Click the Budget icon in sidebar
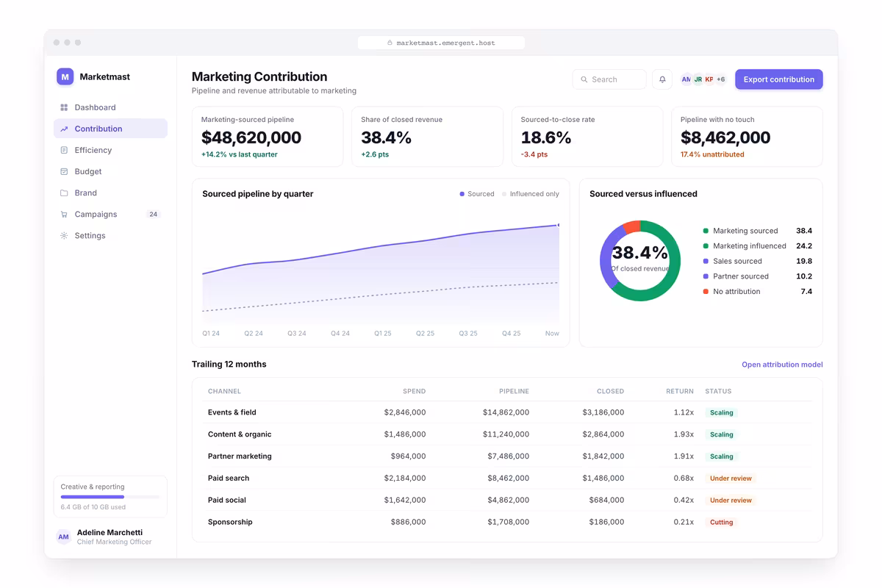882x588 pixels. [64, 171]
